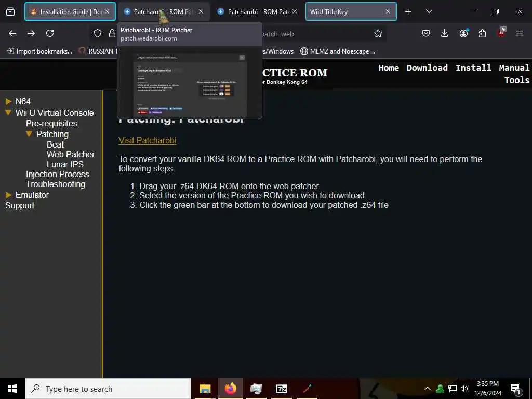The image size is (532, 399).
Task: Open Firefox View tab list icon
Action: [10, 12]
